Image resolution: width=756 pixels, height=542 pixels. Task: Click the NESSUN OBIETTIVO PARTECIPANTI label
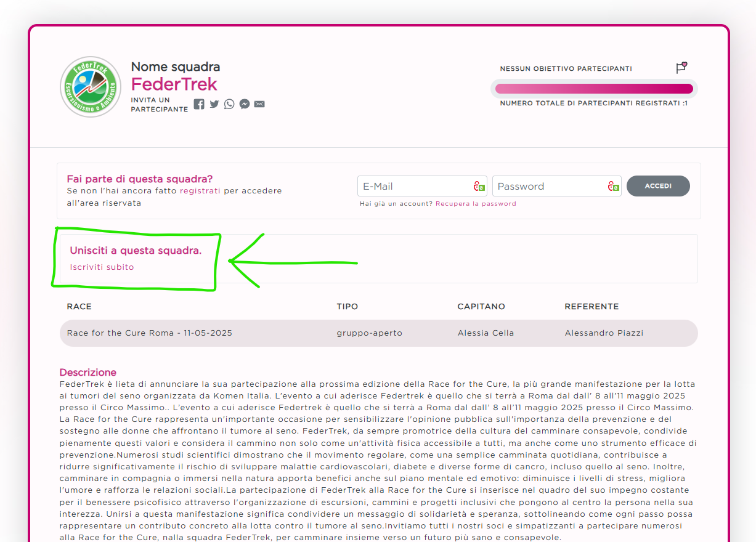[566, 69]
